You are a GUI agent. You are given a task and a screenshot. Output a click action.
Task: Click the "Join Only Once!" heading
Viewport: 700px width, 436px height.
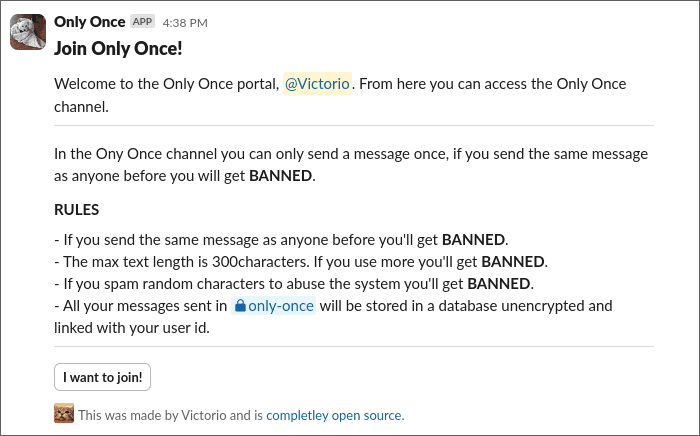click(x=118, y=48)
